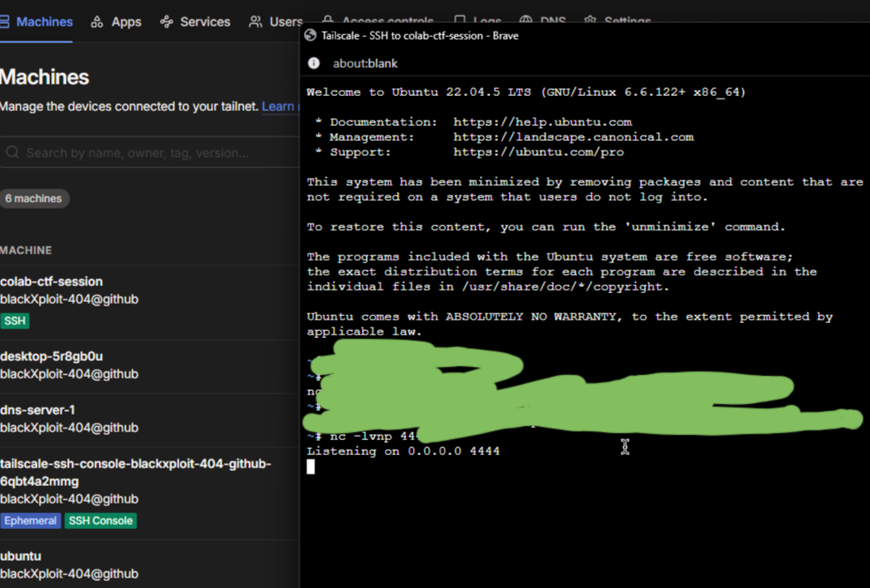Viewport: 870px width, 588px height.
Task: Click the 6 machines badge
Action: 33,199
